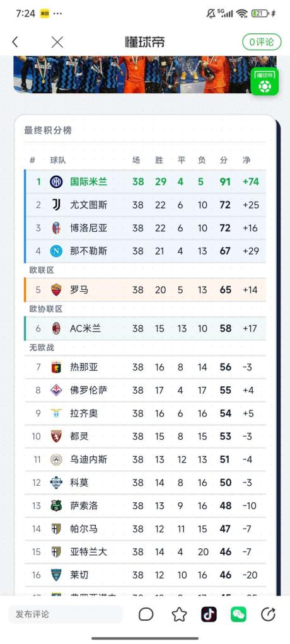Open the 那不勒斯 team row
The height and width of the screenshot is (644, 290).
[145, 251]
